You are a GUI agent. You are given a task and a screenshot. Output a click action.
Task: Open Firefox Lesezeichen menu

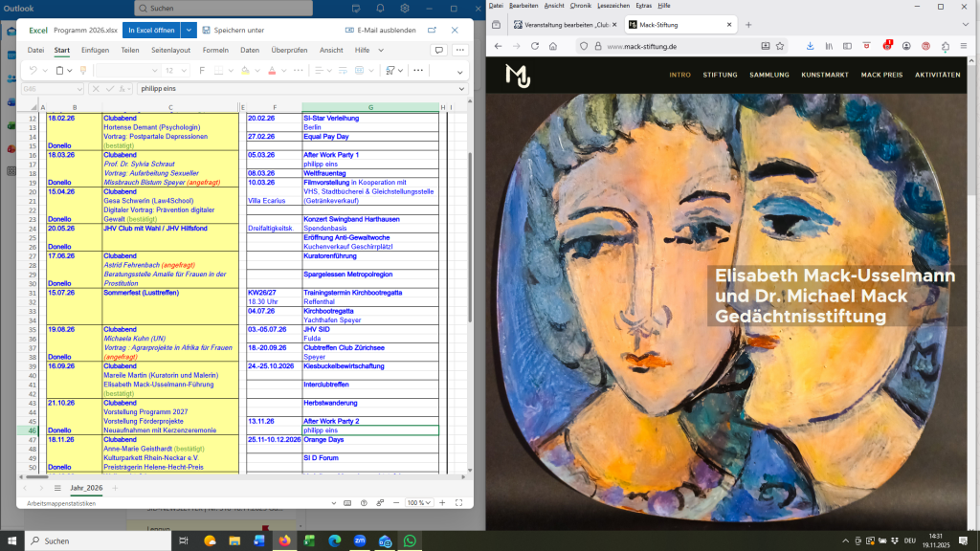(613, 6)
